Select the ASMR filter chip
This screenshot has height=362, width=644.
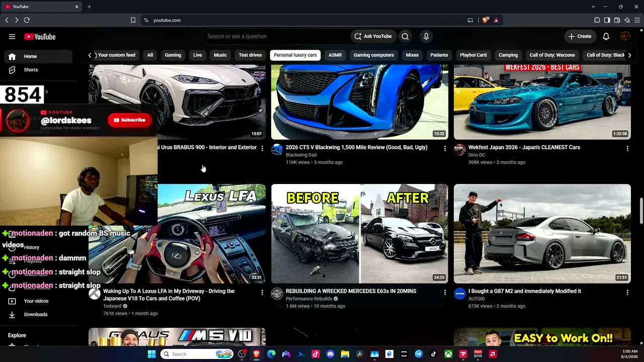point(335,55)
